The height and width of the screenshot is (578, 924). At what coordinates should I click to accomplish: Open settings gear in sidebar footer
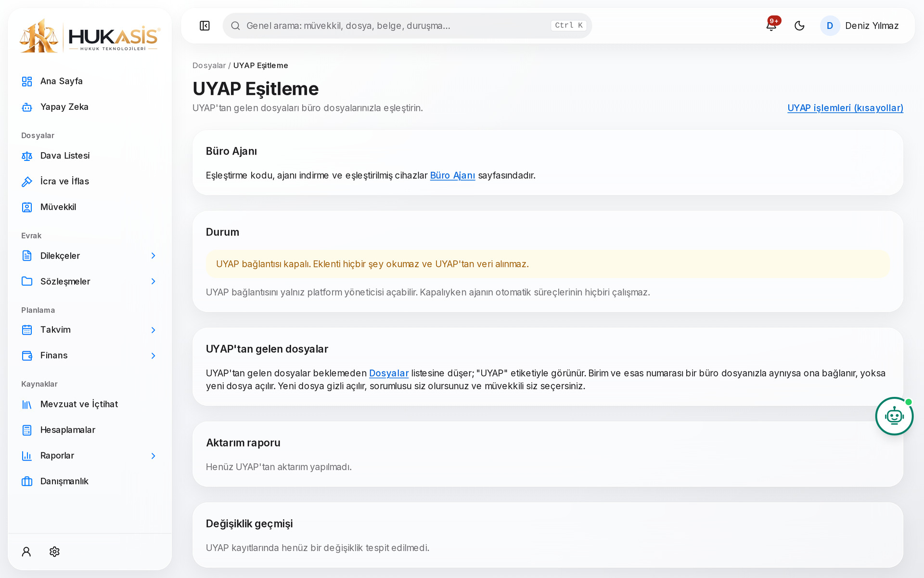[x=54, y=552]
